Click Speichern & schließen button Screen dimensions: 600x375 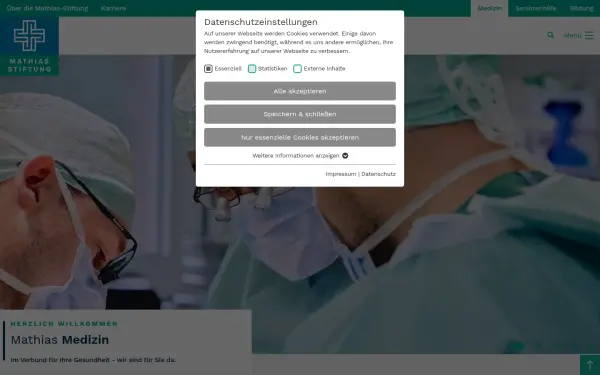pyautogui.click(x=300, y=114)
